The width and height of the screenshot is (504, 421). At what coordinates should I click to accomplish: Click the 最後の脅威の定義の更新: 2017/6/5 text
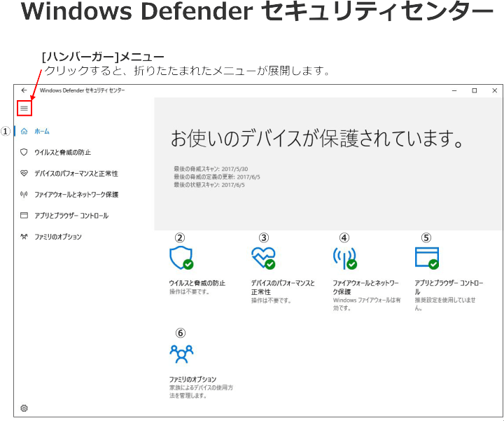(217, 177)
